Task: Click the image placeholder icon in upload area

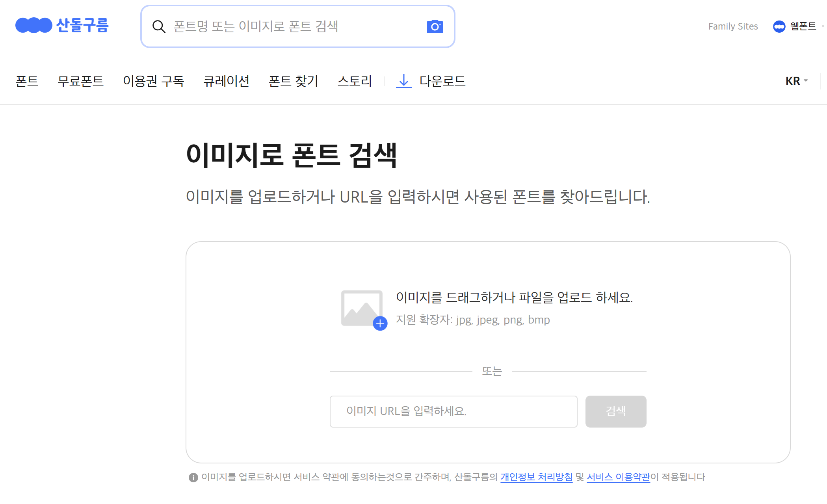Action: (362, 308)
